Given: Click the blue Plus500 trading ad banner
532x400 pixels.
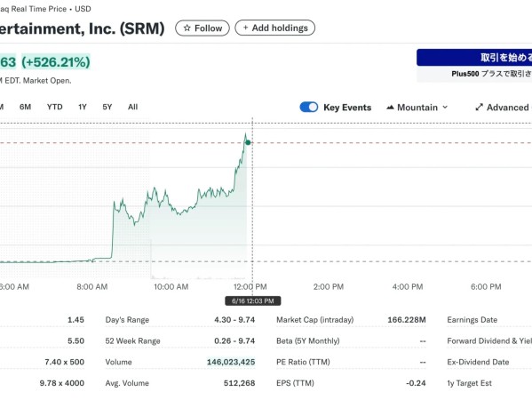Looking at the screenshot, I should point(474,58).
